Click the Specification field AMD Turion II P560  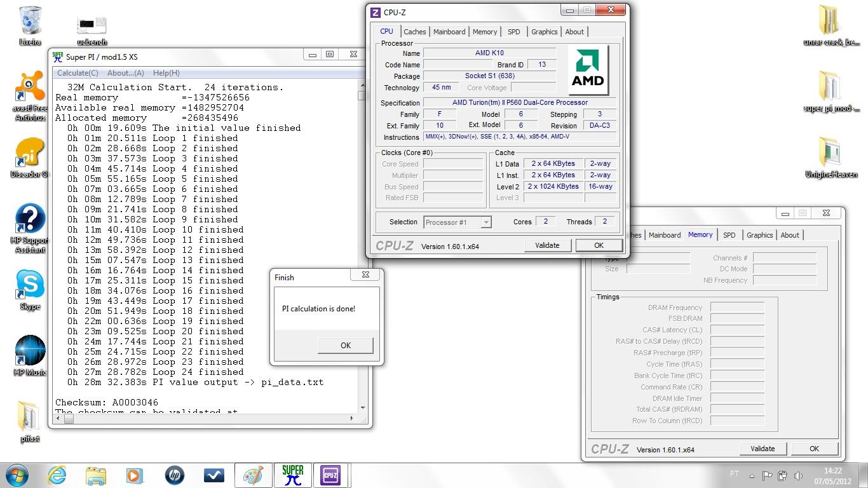point(520,102)
